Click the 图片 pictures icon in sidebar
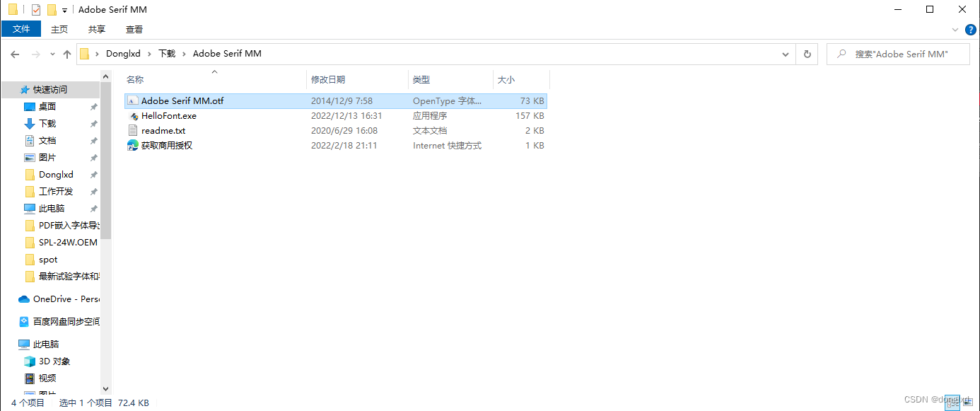The height and width of the screenshot is (411, 980). click(x=30, y=158)
